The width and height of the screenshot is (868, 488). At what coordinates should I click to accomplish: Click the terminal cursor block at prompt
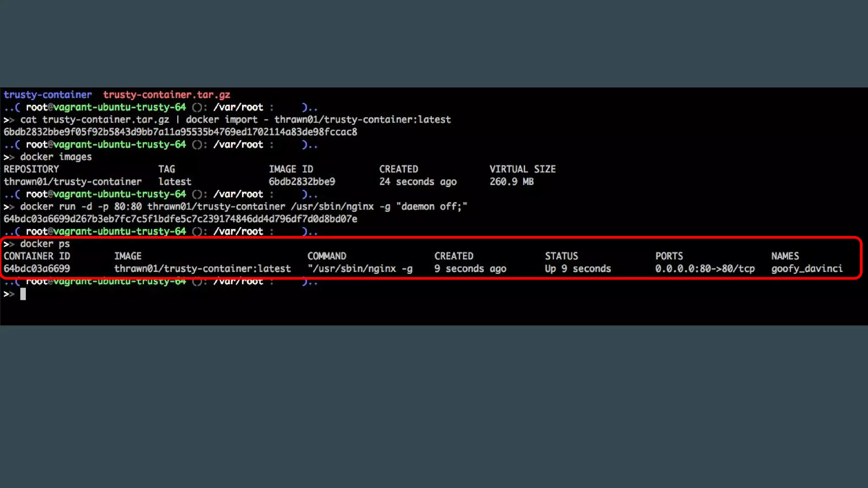(23, 294)
